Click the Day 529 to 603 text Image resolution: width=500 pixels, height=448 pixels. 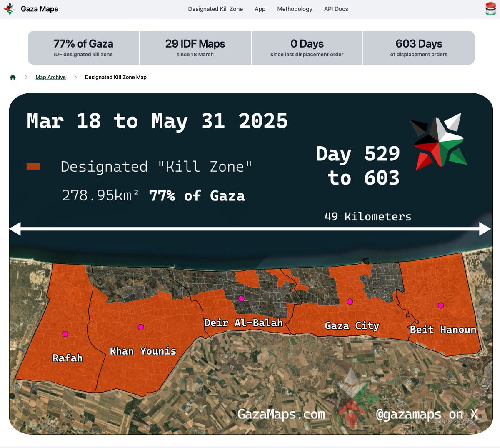[358, 165]
